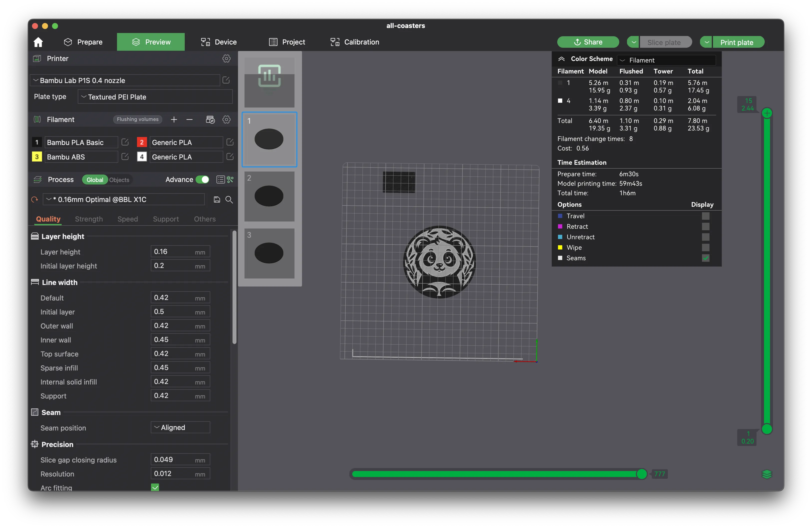
Task: Click the Share button
Action: [588, 42]
